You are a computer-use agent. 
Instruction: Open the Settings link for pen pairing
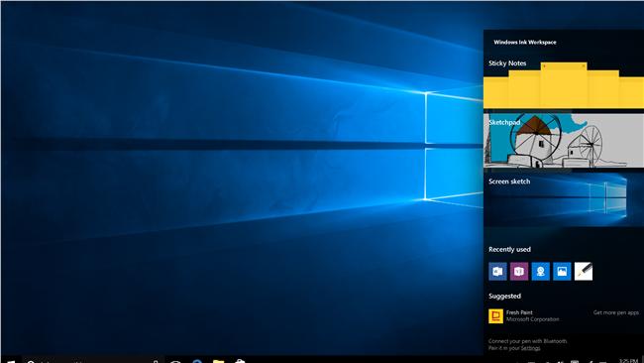pos(531,348)
